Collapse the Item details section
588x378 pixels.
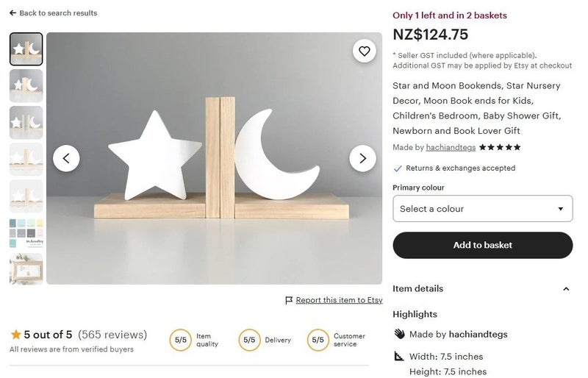click(566, 289)
